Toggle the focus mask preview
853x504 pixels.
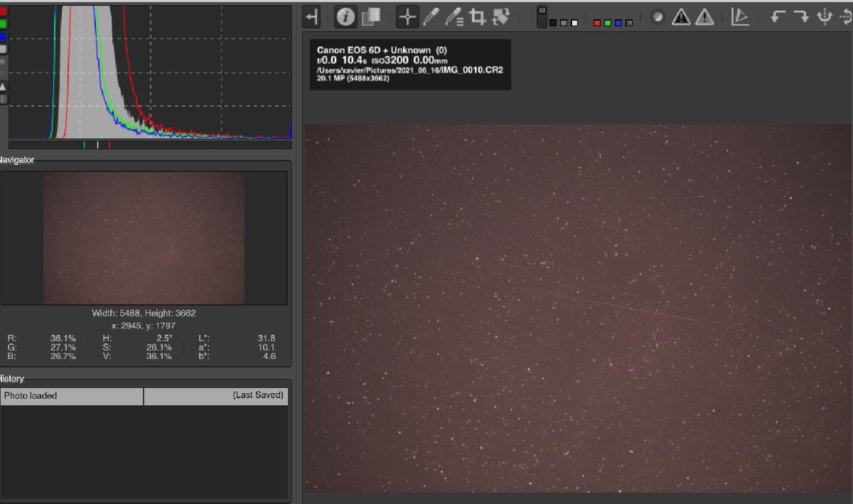point(658,17)
